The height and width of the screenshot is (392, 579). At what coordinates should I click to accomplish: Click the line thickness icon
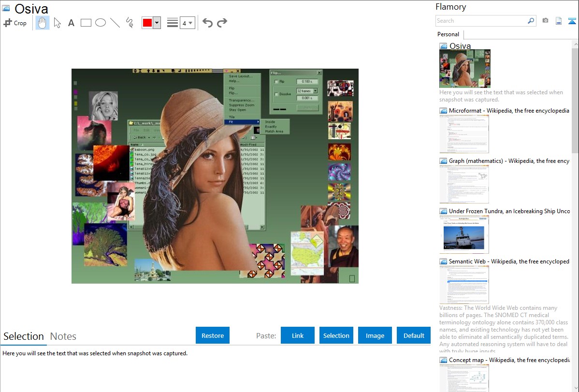click(172, 23)
